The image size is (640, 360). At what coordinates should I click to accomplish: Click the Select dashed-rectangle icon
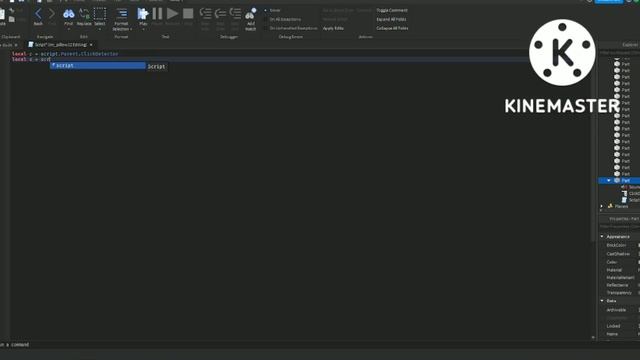click(x=100, y=14)
